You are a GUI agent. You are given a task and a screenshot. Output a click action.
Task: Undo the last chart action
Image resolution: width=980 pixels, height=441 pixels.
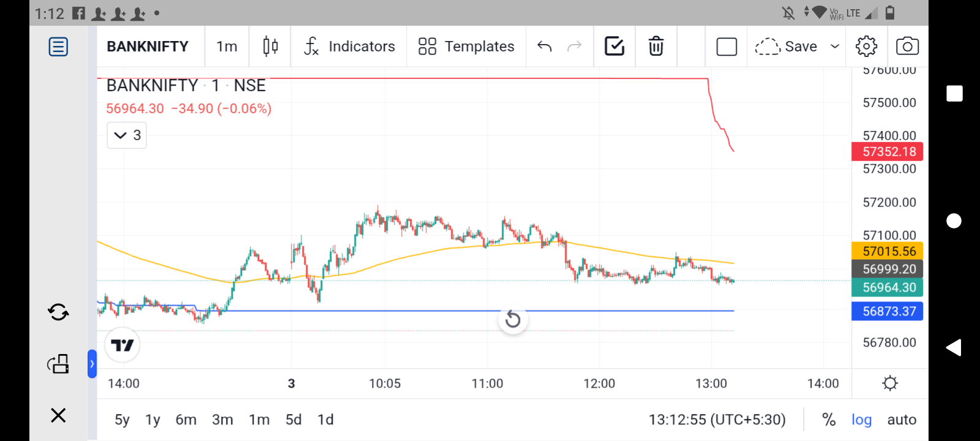coord(545,47)
